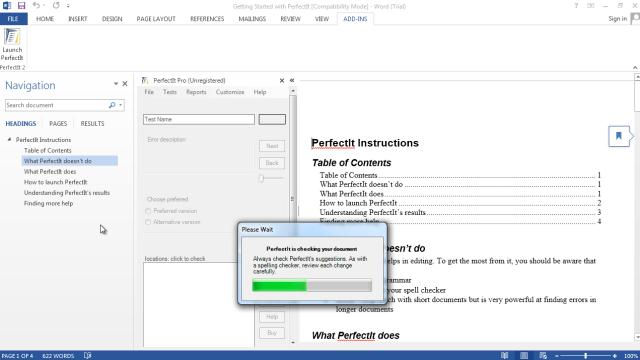The width and height of the screenshot is (640, 360).
Task: Open the VIEW ribbon tab
Action: click(322, 19)
